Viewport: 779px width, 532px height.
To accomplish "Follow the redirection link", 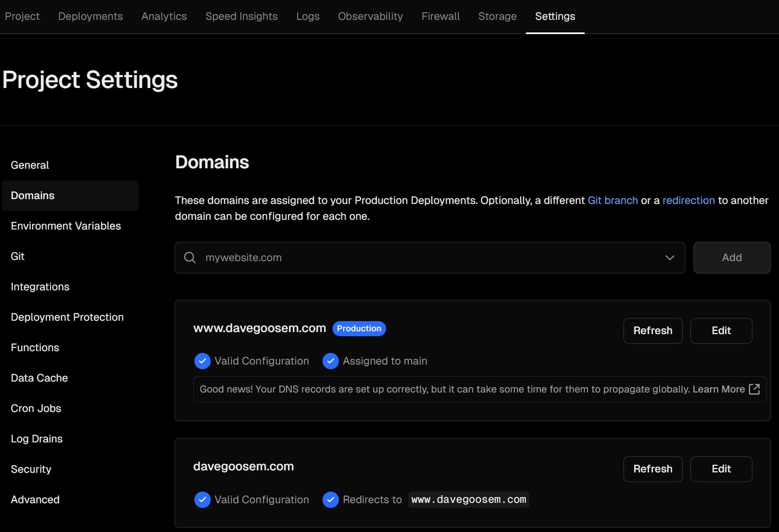I will [x=688, y=200].
